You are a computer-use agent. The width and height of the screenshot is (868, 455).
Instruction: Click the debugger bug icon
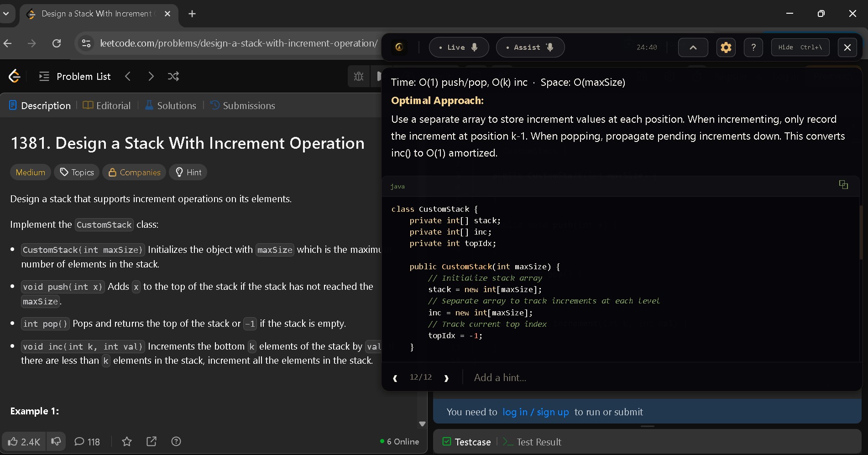(359, 76)
